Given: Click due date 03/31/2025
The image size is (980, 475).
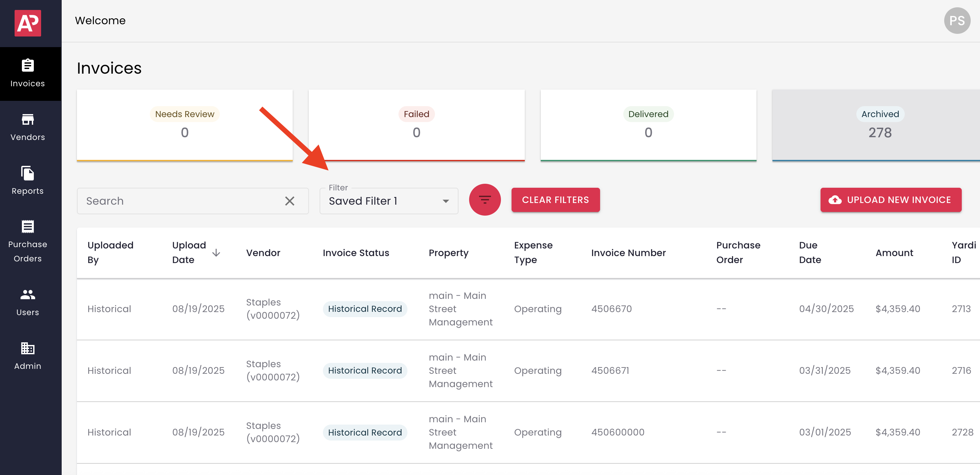Looking at the screenshot, I should pos(825,370).
